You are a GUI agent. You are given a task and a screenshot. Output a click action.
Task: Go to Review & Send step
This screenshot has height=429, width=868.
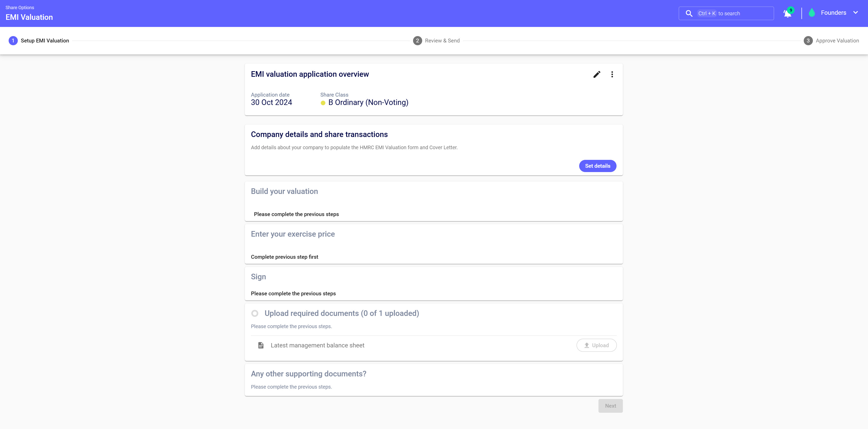coord(442,41)
